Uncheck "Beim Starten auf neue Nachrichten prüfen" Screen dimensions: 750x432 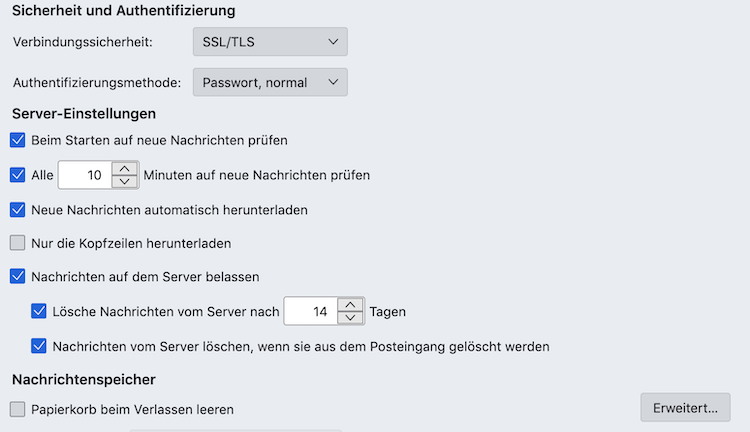coord(17,140)
